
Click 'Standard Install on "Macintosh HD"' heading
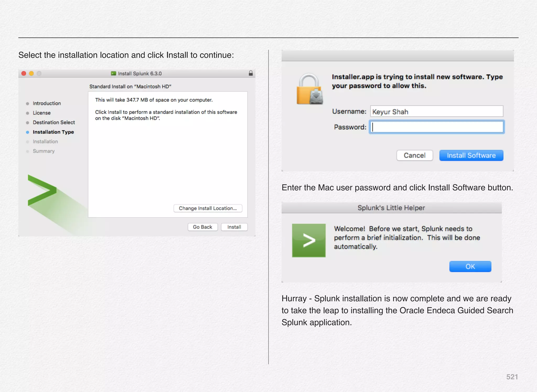click(130, 86)
